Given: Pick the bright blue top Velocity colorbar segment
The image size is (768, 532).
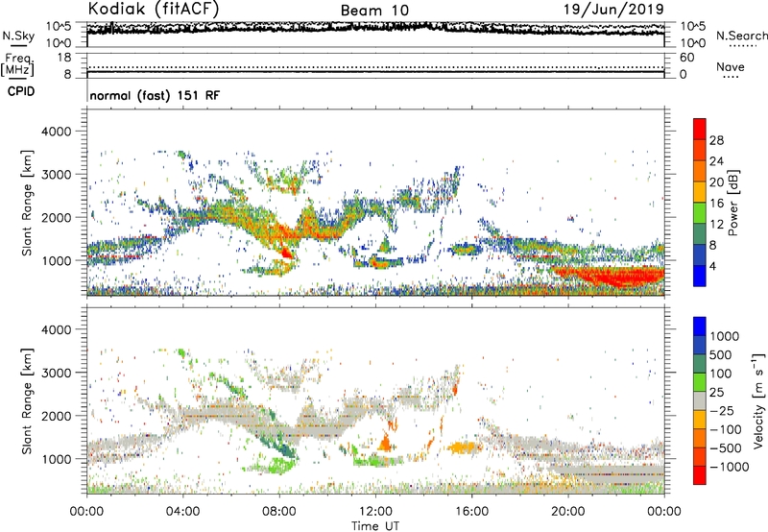Looking at the screenshot, I should point(700,326).
